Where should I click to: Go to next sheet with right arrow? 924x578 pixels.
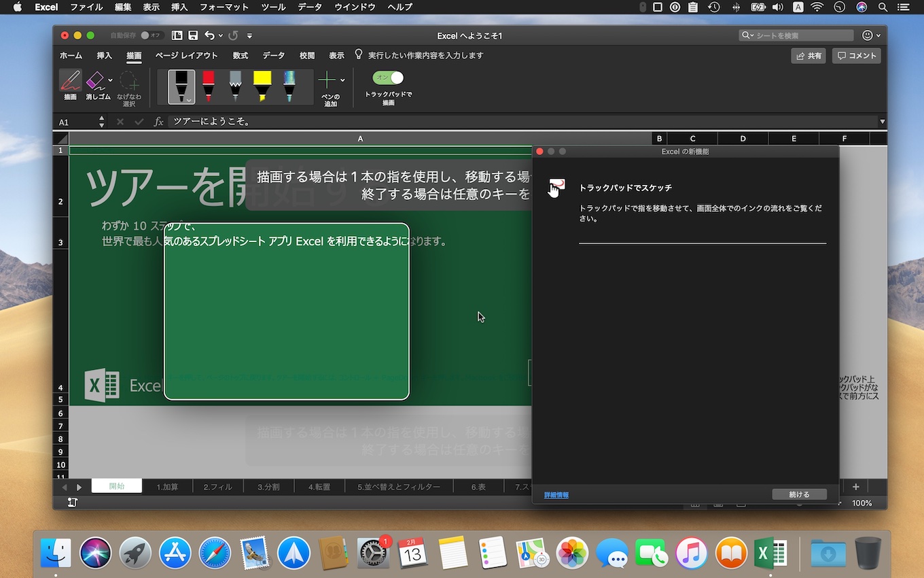[x=79, y=487]
